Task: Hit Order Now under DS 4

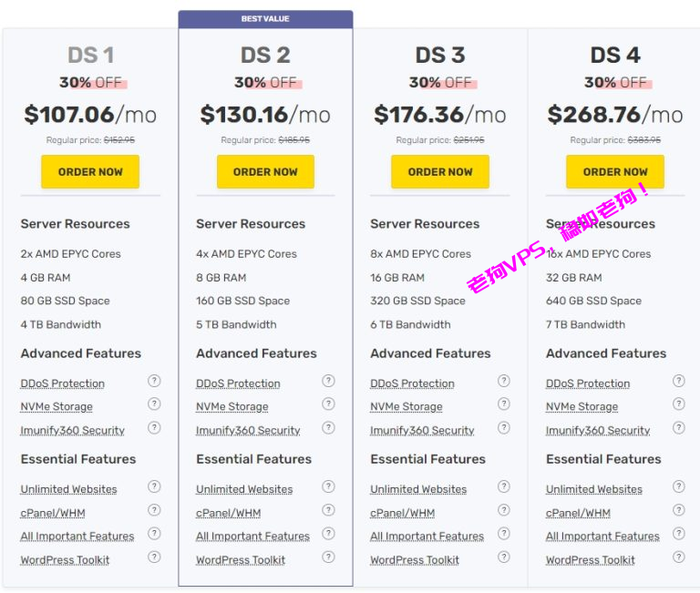Action: [x=615, y=172]
